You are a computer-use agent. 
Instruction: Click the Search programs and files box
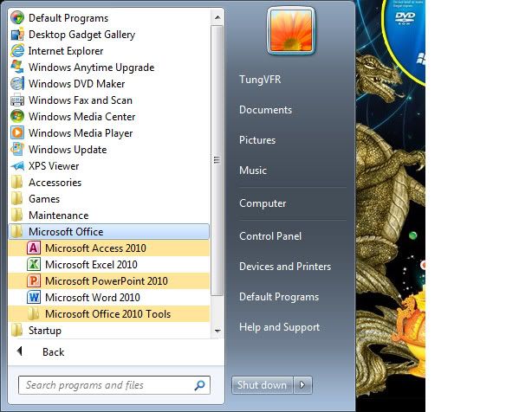[114, 385]
